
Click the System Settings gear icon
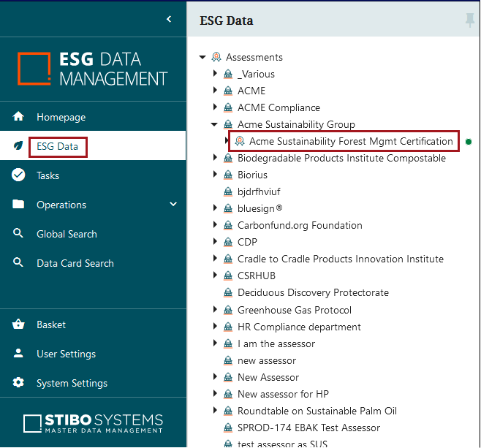coord(18,382)
